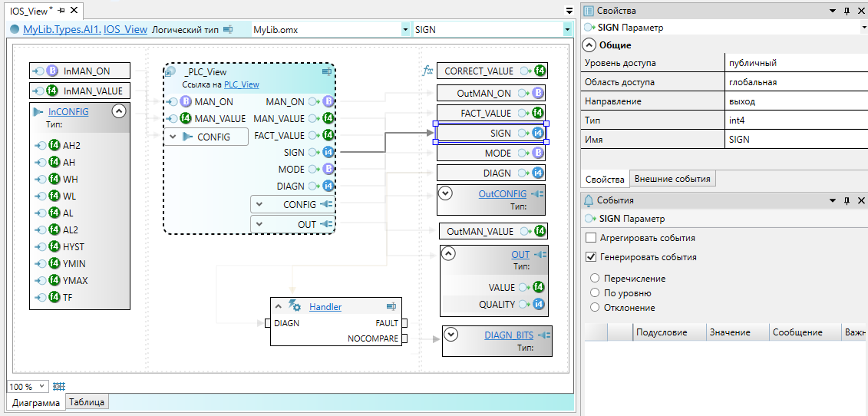Click the fx icon beside CORRECT_VALUE
The width and height of the screenshot is (868, 416).
pos(428,71)
